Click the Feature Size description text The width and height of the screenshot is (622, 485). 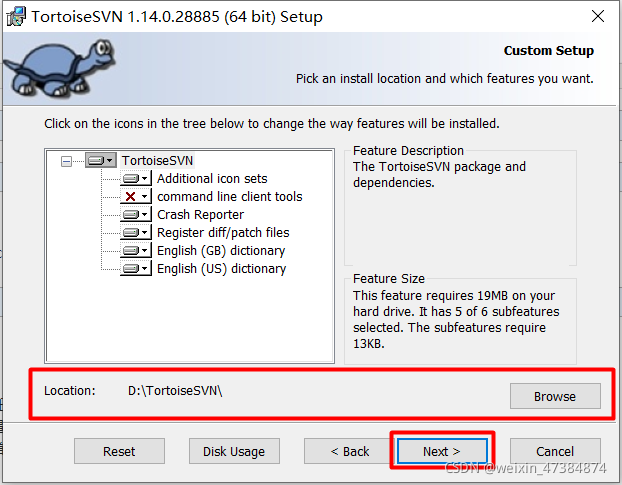(x=456, y=319)
